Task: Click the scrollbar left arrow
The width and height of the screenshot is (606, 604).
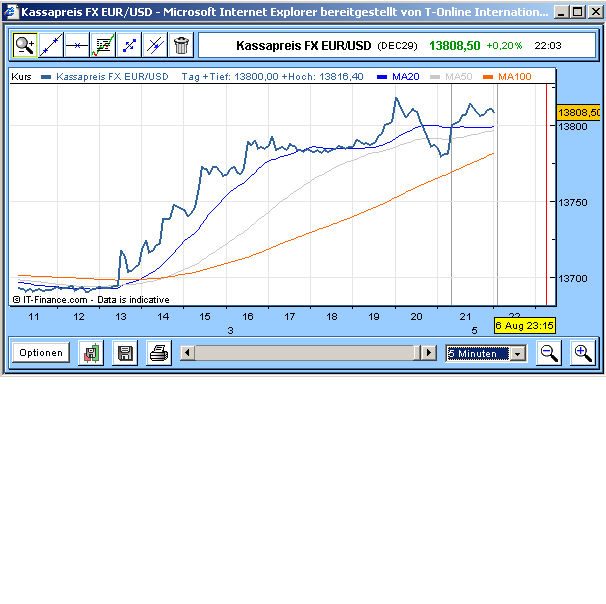Action: (188, 353)
